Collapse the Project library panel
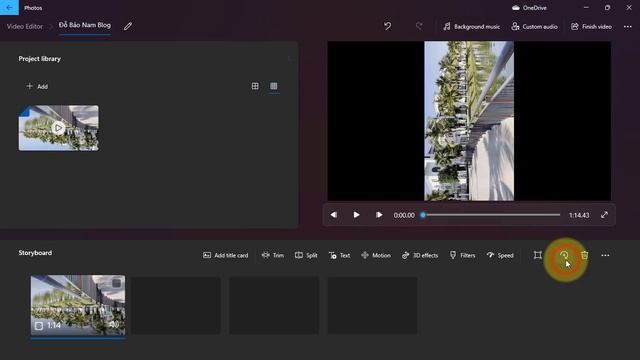The width and height of the screenshot is (640, 360). (289, 59)
